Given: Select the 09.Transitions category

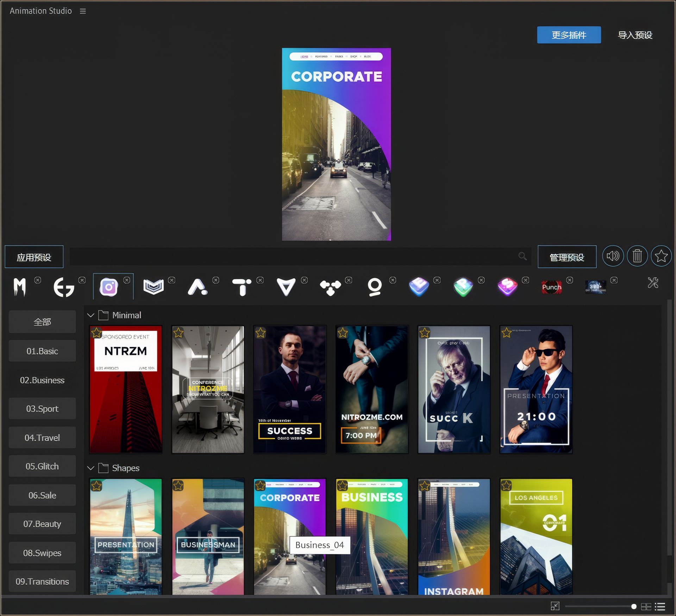Looking at the screenshot, I should (42, 581).
